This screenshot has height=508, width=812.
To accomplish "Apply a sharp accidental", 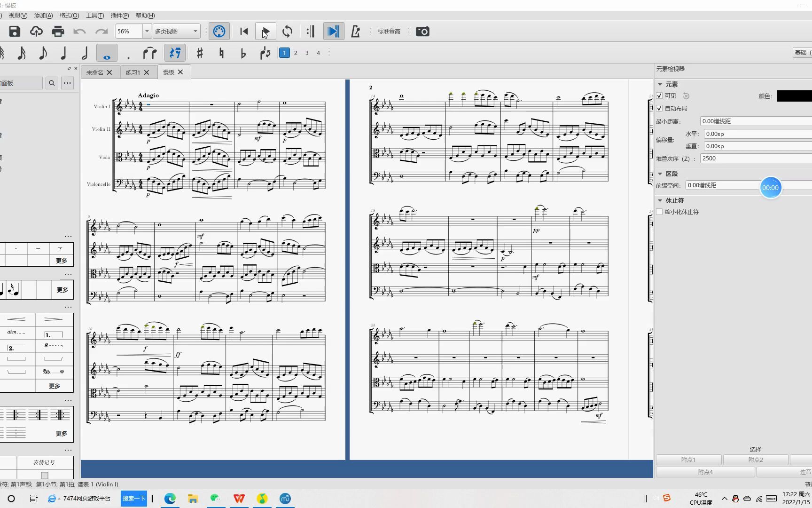I will 200,53.
